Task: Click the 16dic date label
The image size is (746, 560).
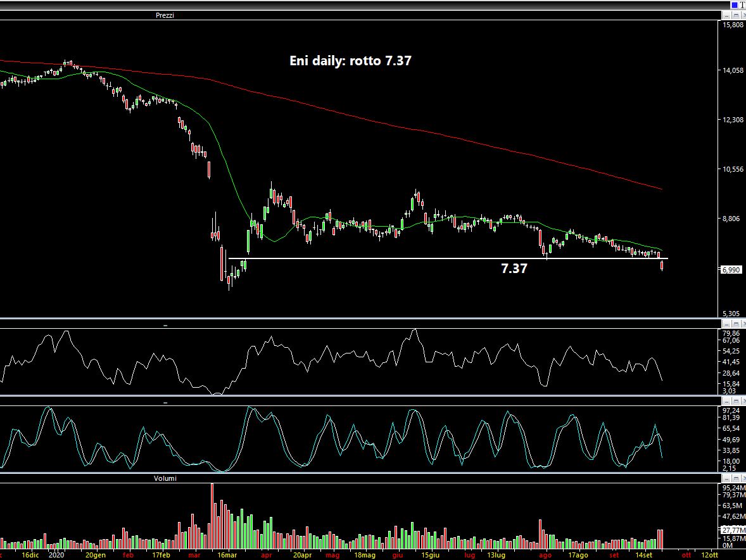Action: [x=30, y=555]
